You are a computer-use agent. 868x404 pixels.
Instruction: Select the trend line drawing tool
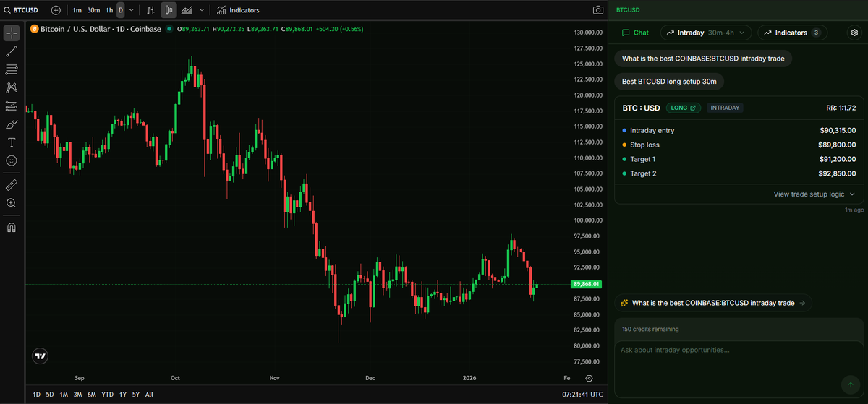(12, 51)
